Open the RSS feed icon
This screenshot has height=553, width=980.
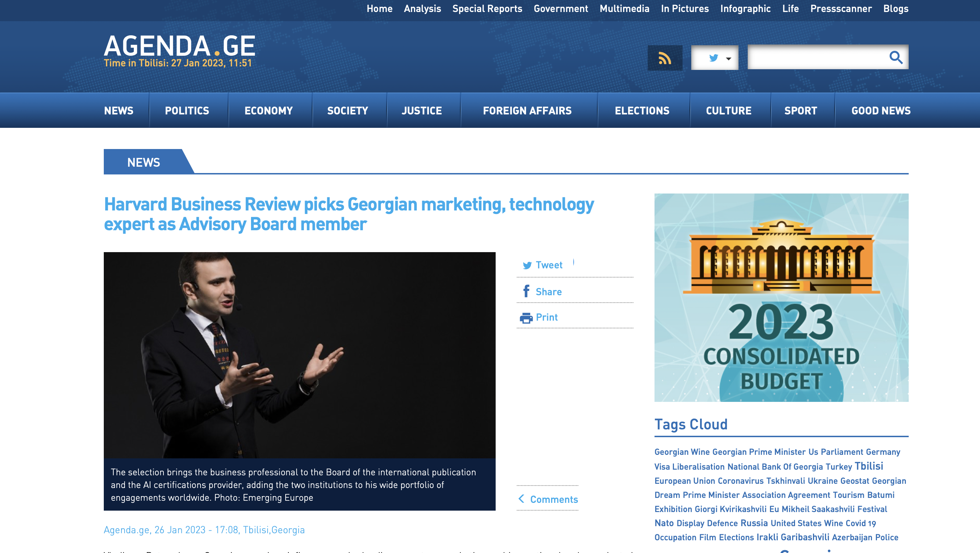(x=665, y=58)
